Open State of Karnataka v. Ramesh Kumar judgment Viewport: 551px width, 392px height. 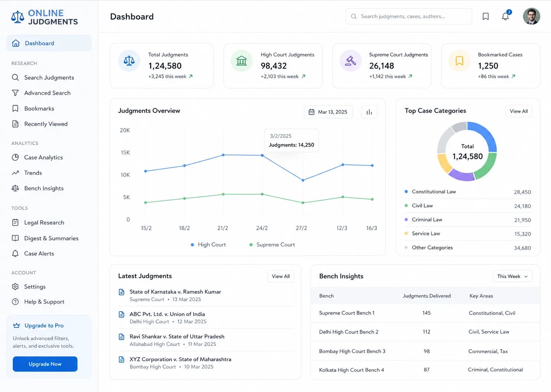(175, 292)
